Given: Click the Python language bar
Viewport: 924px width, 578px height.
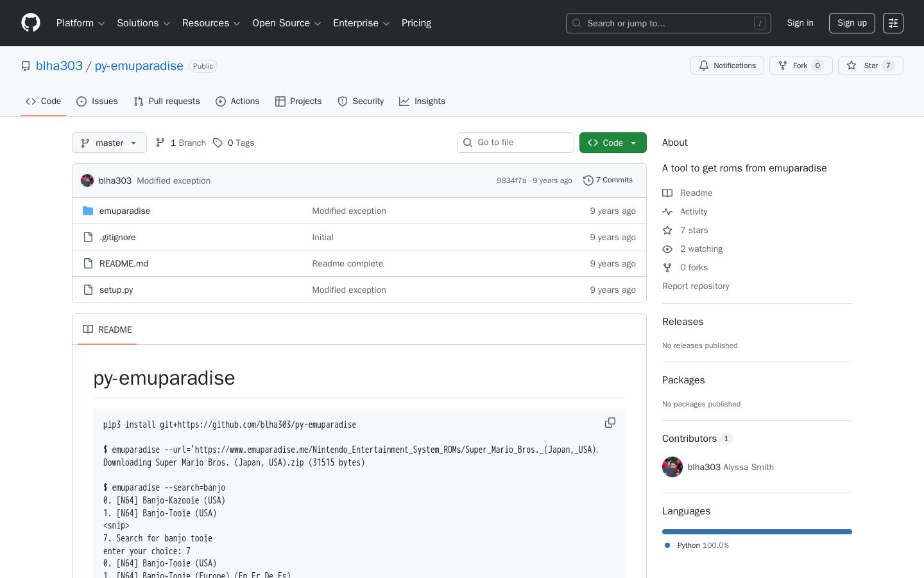Looking at the screenshot, I should [x=757, y=532].
